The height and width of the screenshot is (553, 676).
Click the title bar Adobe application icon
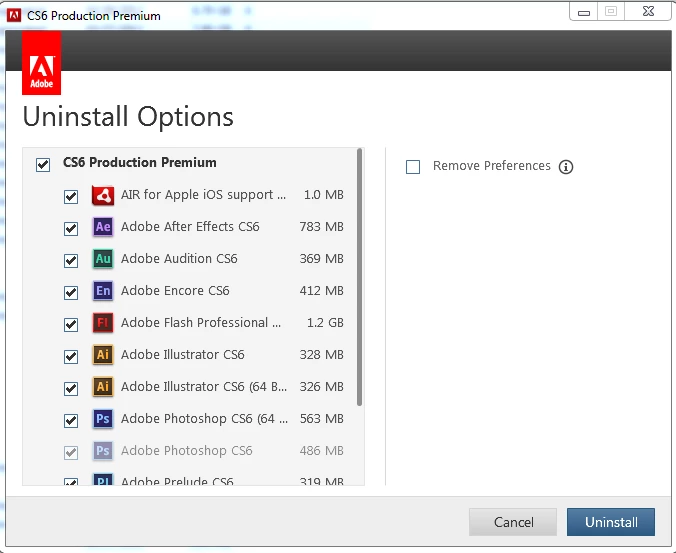click(x=14, y=15)
